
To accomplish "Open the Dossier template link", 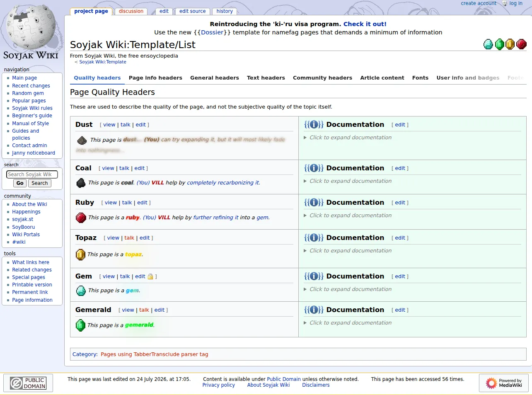I will pos(212,32).
